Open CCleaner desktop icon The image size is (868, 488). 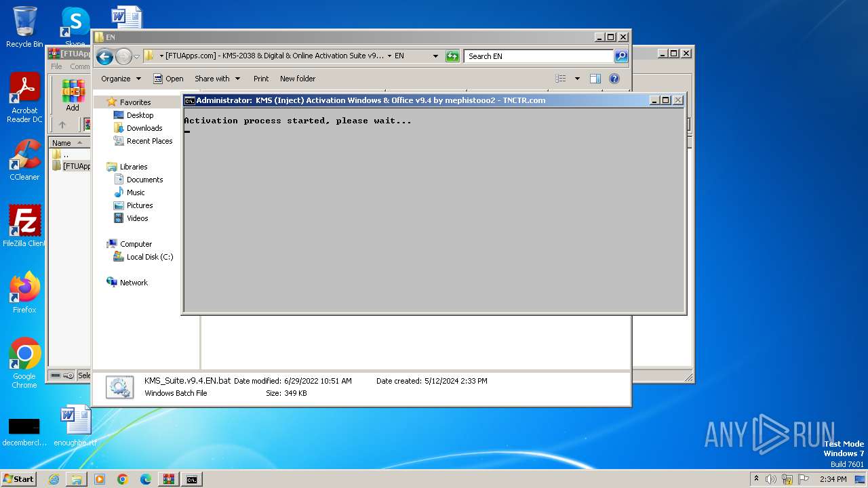pyautogui.click(x=24, y=160)
